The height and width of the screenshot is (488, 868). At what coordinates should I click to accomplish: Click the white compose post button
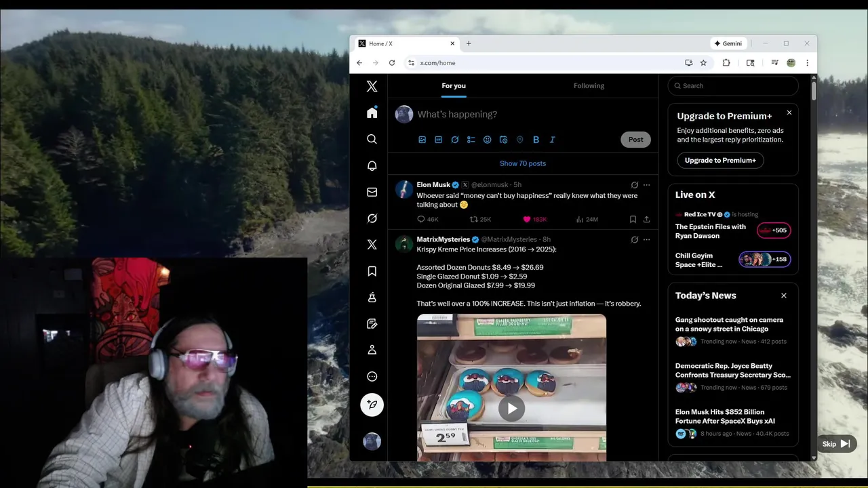click(x=372, y=405)
